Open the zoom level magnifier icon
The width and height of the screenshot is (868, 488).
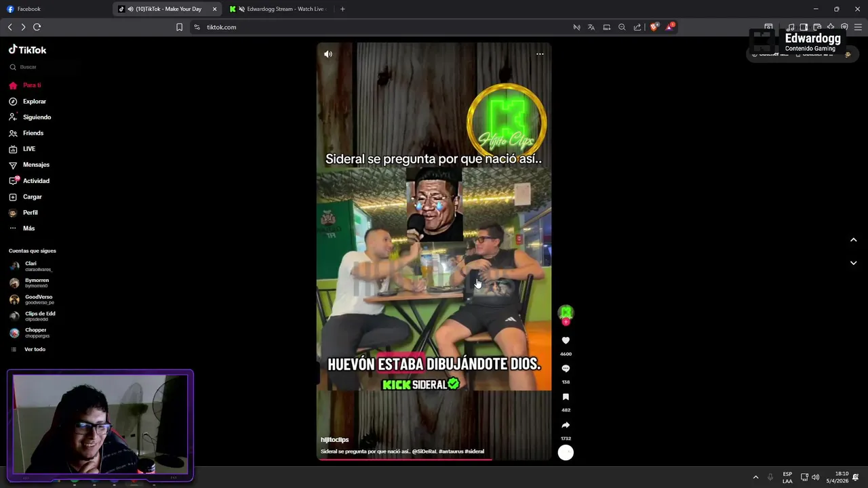(622, 27)
